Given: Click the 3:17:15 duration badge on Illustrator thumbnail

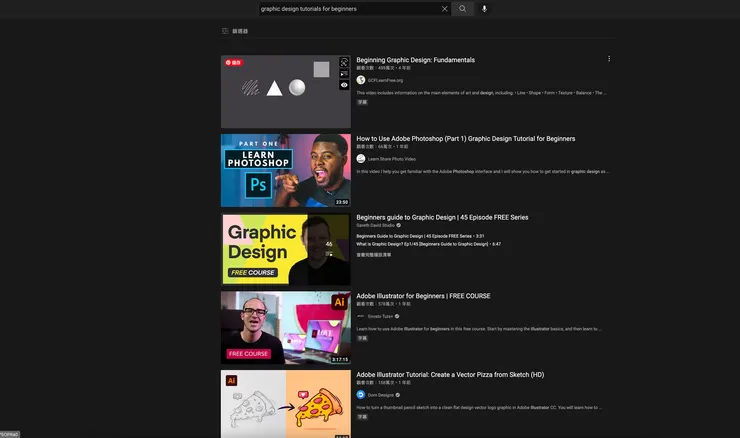Looking at the screenshot, I should (x=340, y=360).
